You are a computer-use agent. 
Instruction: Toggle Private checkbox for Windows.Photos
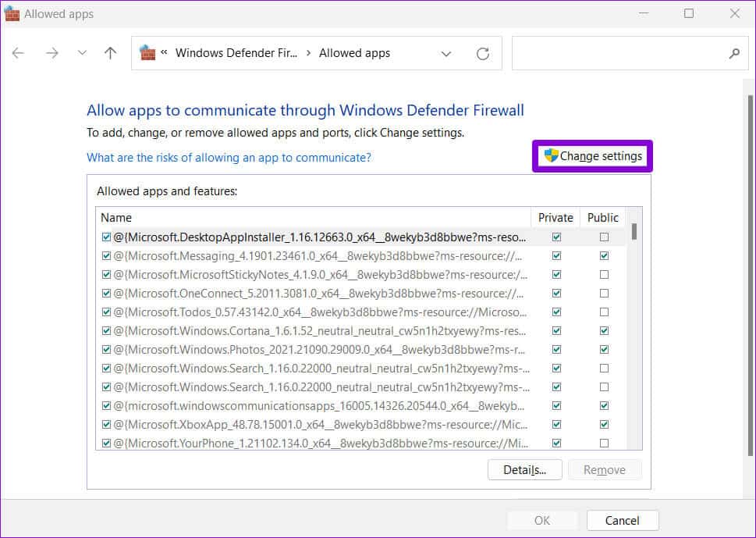point(556,350)
